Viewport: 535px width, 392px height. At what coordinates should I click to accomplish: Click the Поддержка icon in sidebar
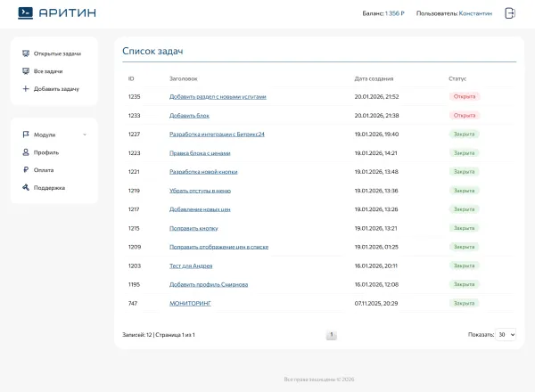(26, 188)
